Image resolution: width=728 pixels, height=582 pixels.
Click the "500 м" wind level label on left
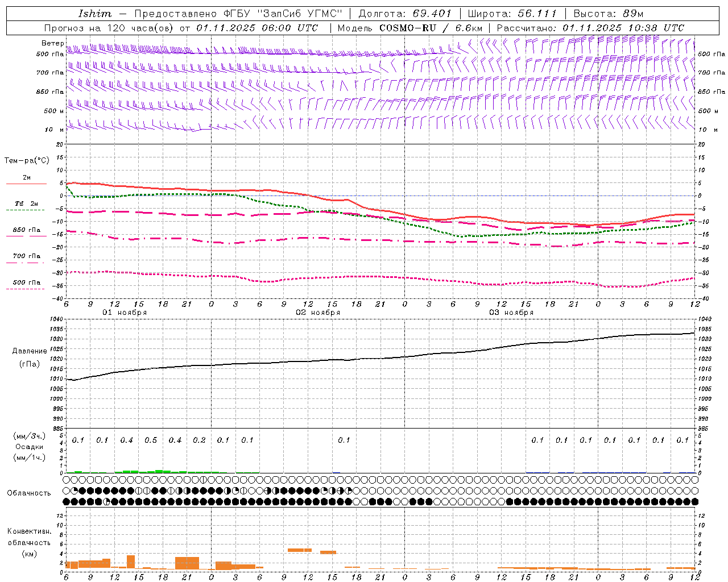point(53,111)
